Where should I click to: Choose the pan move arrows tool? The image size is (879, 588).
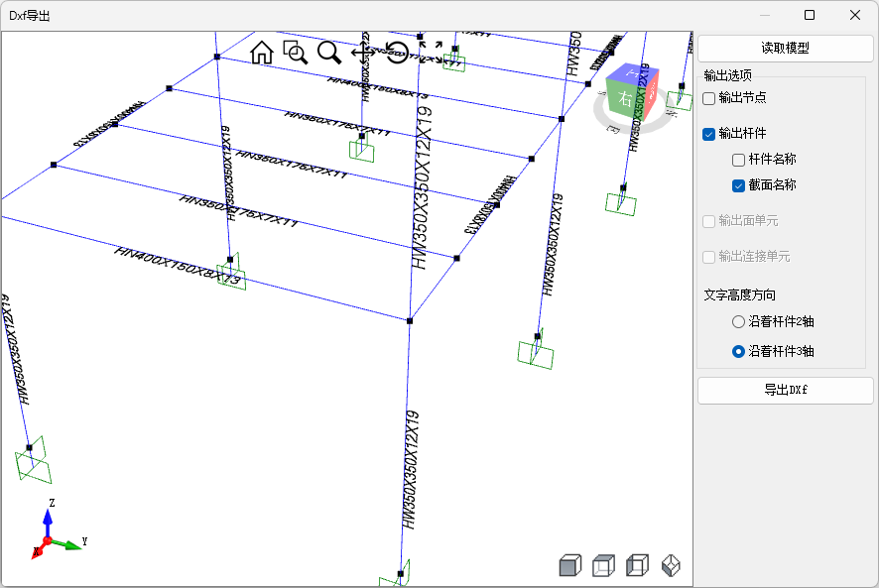point(363,53)
